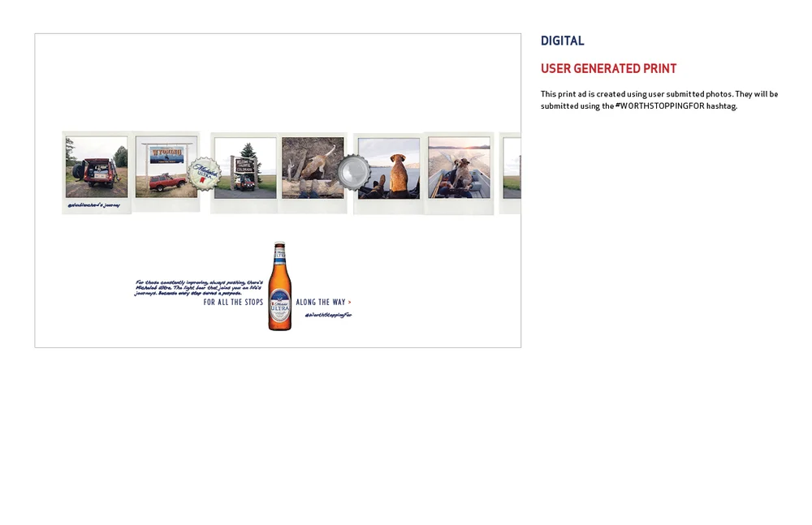Click the red arrow after ALONG THE WAY
This screenshot has height=525, width=812.
point(349,302)
